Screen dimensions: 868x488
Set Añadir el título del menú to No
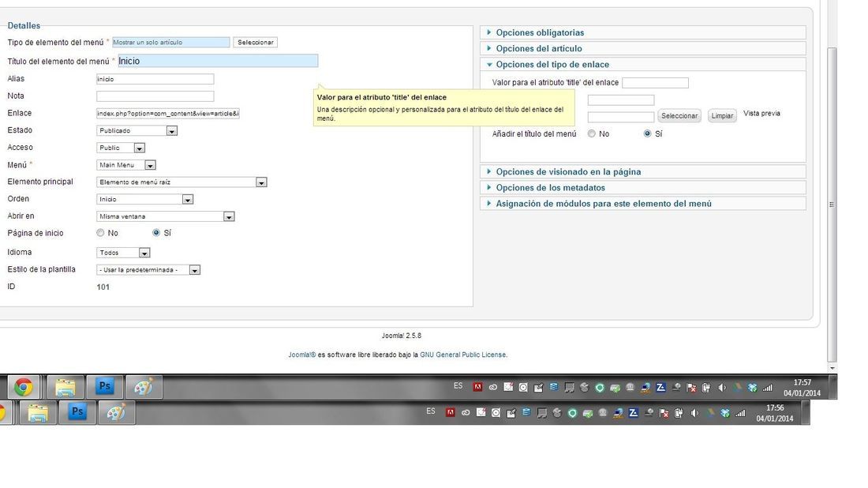pos(592,133)
